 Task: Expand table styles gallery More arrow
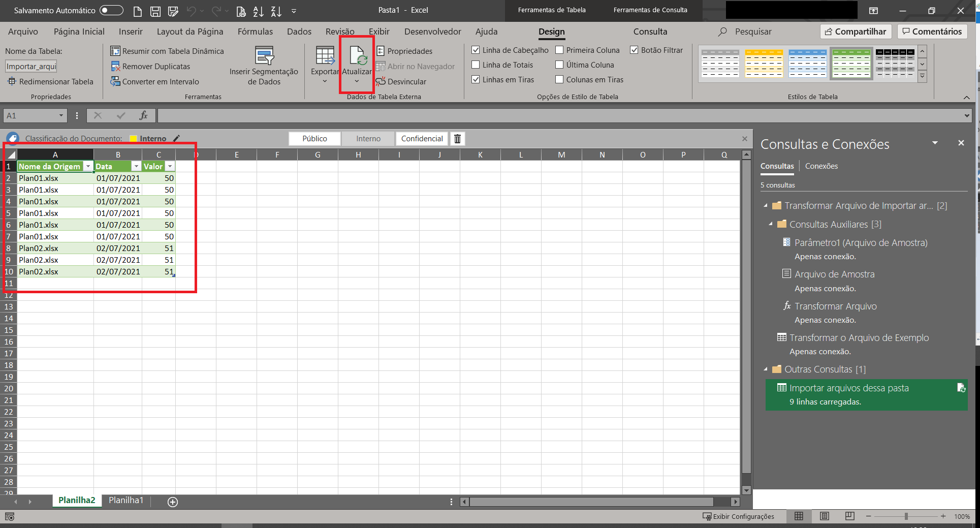pos(923,77)
